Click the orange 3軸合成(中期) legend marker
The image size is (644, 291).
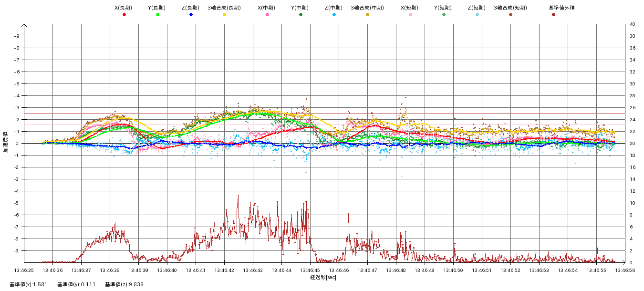[x=367, y=15]
